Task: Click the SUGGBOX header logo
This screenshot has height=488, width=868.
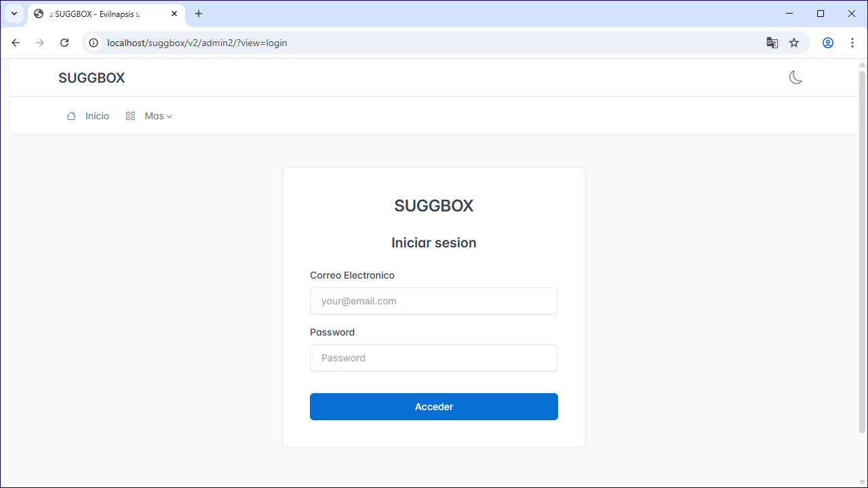Action: (x=92, y=78)
